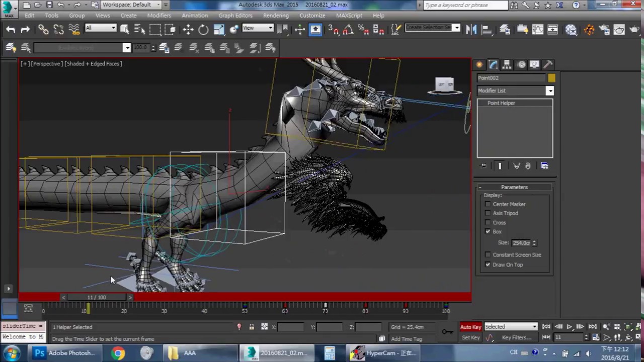Open the Rendering menu
This screenshot has width=644, height=362.
click(x=276, y=16)
